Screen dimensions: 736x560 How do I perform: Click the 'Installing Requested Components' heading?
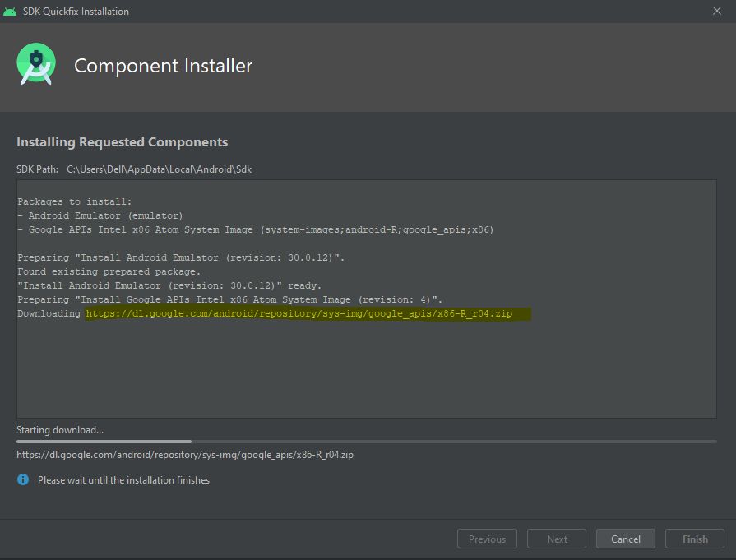tap(122, 141)
